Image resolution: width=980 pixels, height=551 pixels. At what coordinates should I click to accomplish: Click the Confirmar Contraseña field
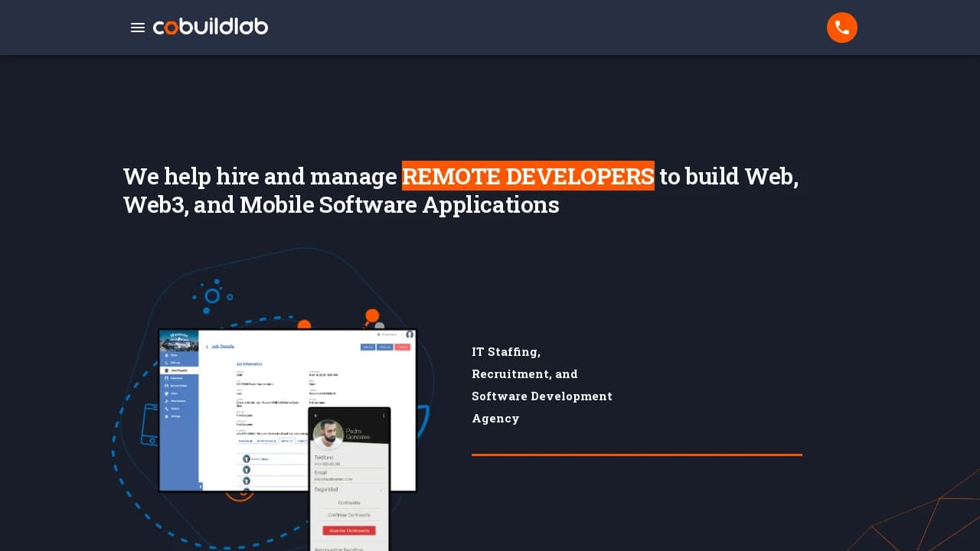(x=348, y=515)
